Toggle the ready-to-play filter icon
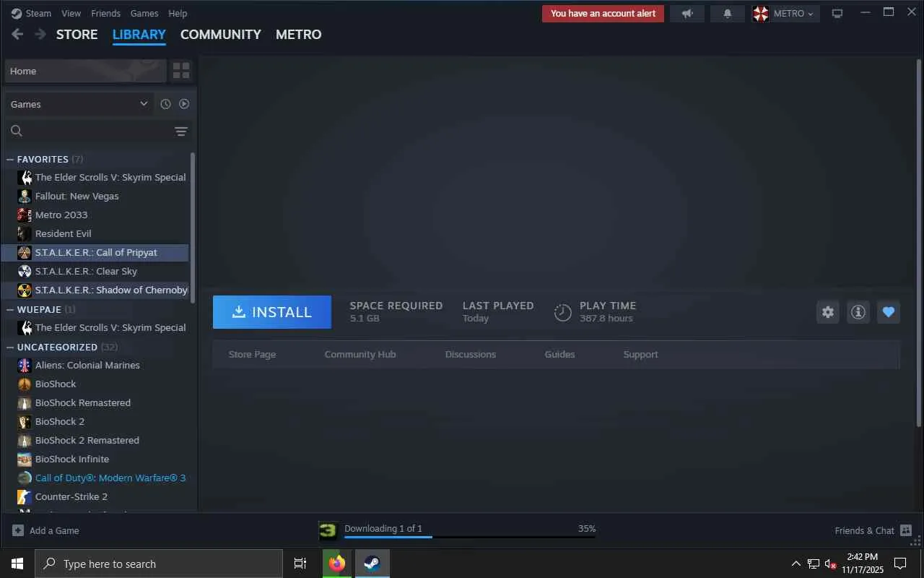Viewport: 924px width, 578px height. 184,104
